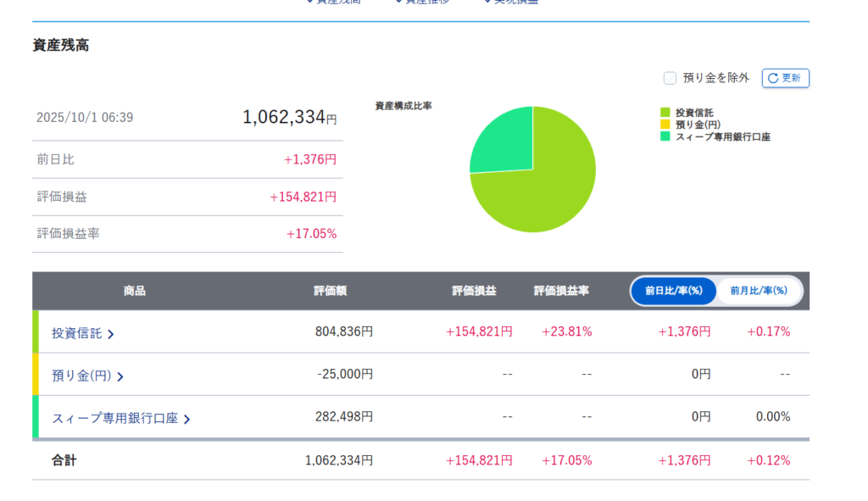The width and height of the screenshot is (868, 501).
Task: Click the yellow color bar on 預り金 row
Action: click(x=36, y=374)
